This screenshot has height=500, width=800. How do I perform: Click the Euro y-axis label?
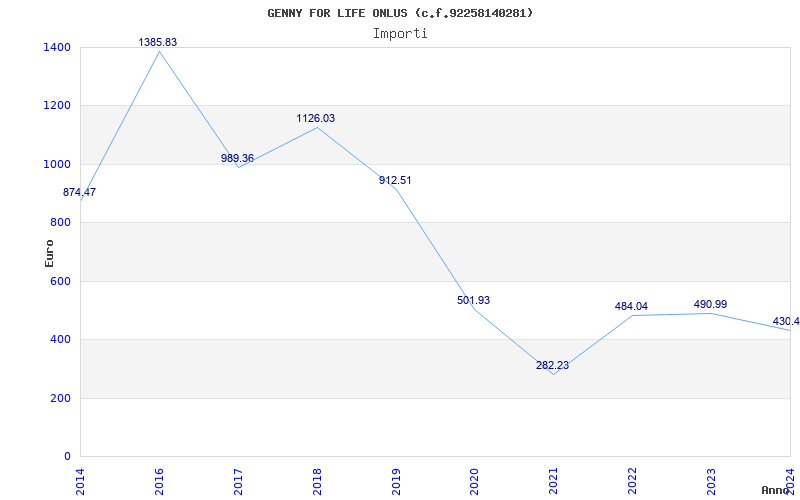click(49, 253)
